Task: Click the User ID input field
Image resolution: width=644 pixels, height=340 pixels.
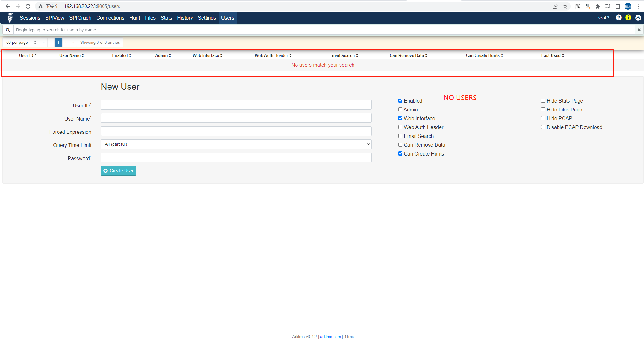Action: (x=236, y=105)
